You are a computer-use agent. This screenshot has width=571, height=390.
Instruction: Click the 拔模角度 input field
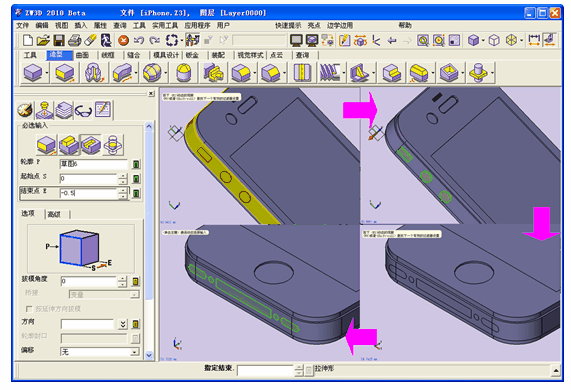pos(88,281)
